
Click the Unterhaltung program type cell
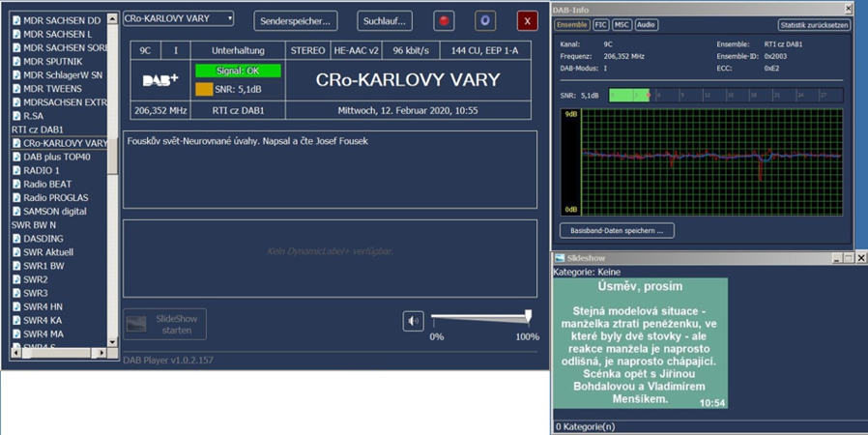pos(238,50)
